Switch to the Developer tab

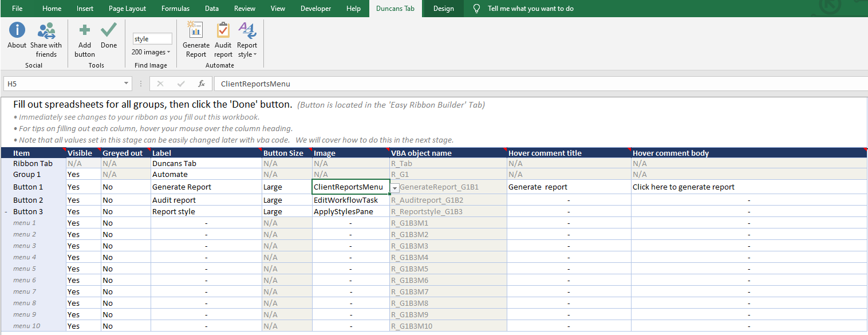click(315, 8)
